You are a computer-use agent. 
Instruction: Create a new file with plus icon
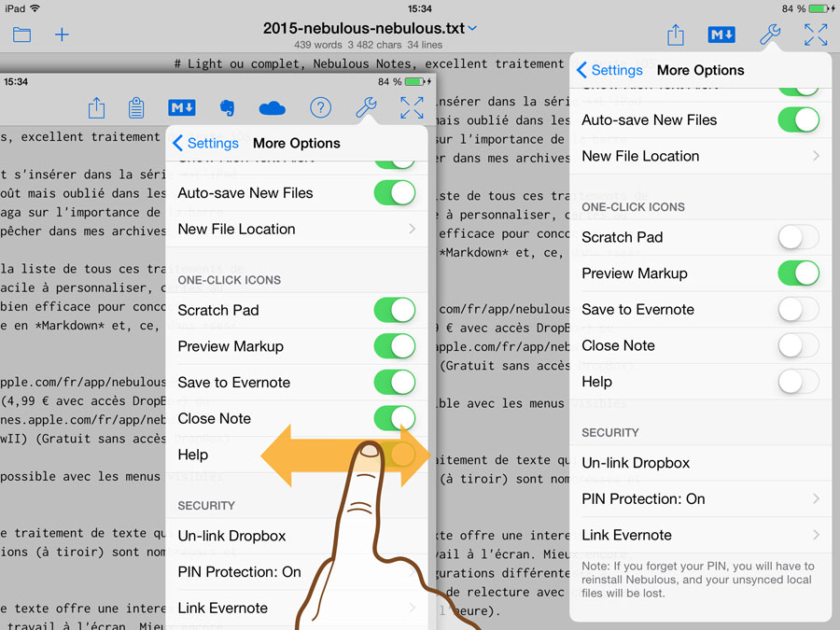63,35
